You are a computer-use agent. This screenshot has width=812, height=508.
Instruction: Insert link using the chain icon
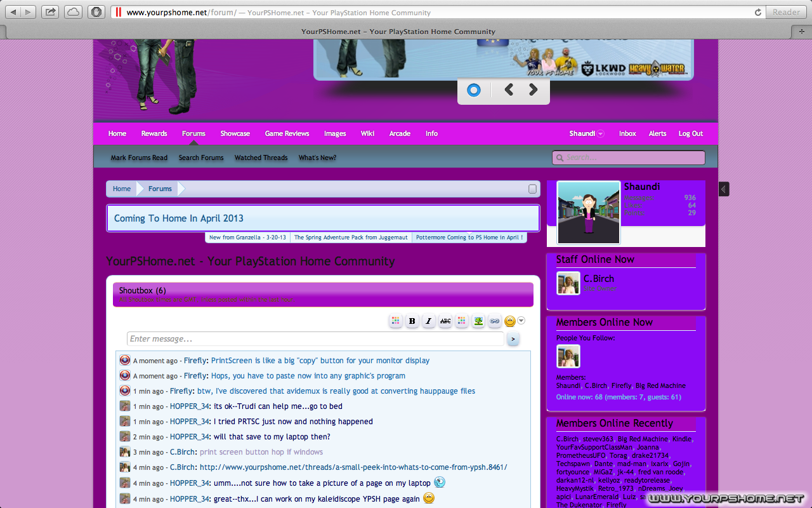(x=495, y=321)
